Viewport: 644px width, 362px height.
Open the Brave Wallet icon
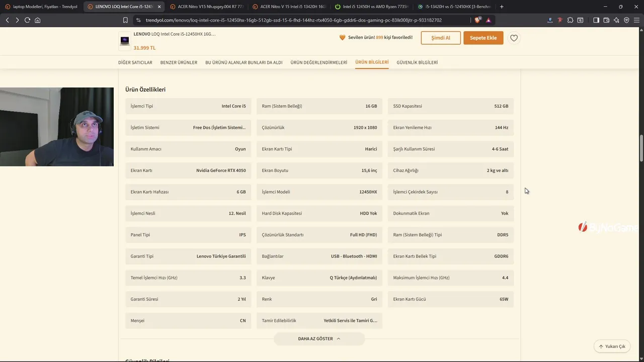(x=606, y=20)
